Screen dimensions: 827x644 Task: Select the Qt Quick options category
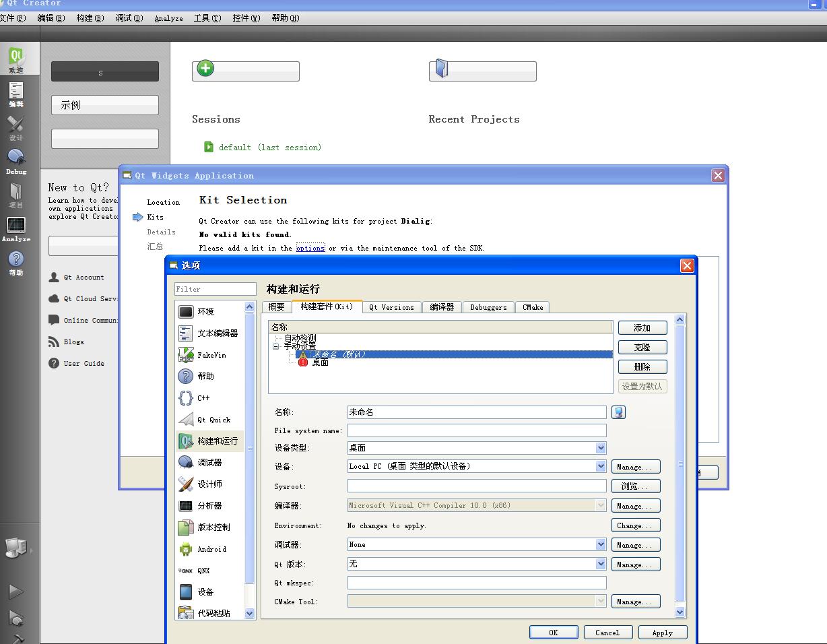point(209,419)
